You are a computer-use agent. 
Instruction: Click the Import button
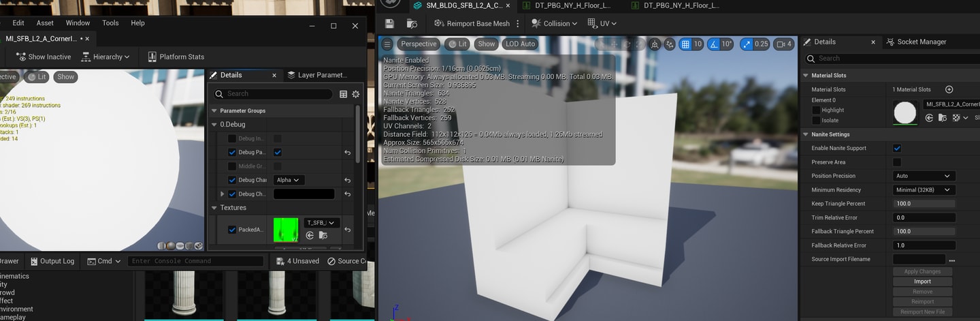point(922,281)
